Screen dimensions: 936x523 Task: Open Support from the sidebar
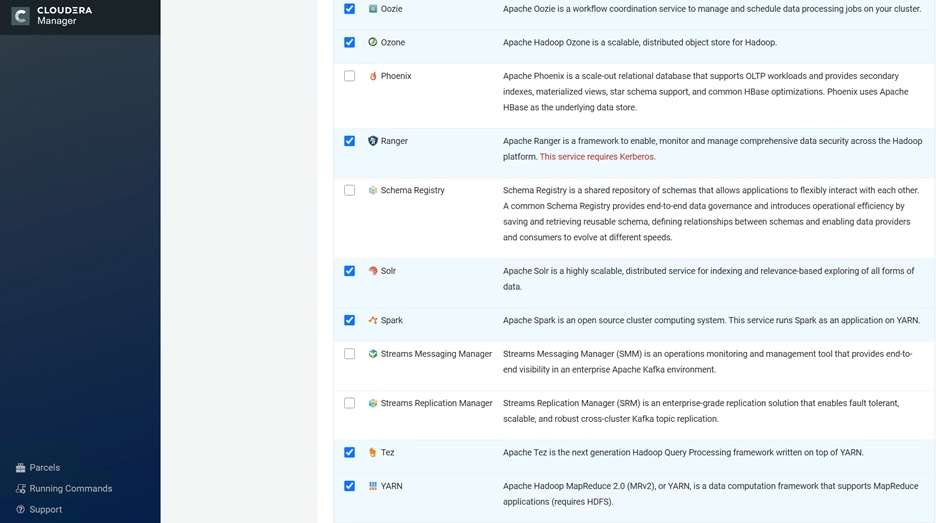(45, 509)
